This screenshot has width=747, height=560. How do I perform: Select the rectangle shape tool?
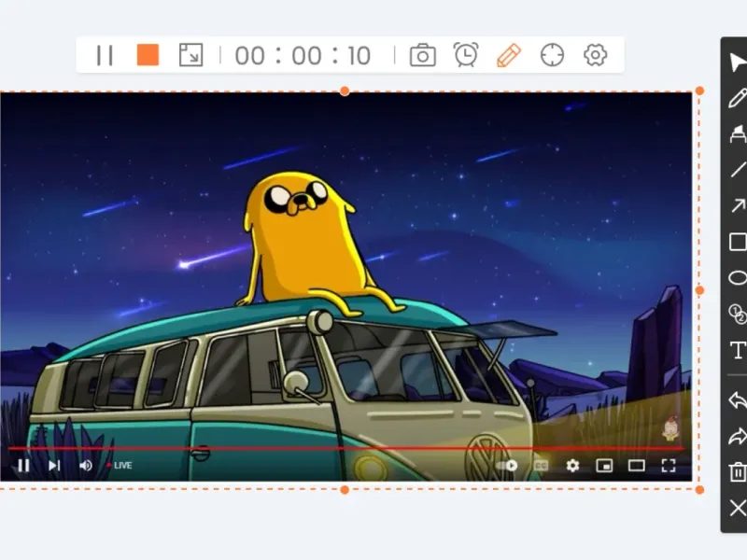(x=738, y=242)
